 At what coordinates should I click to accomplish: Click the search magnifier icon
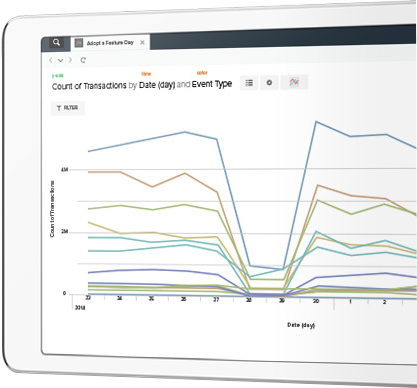point(57,42)
